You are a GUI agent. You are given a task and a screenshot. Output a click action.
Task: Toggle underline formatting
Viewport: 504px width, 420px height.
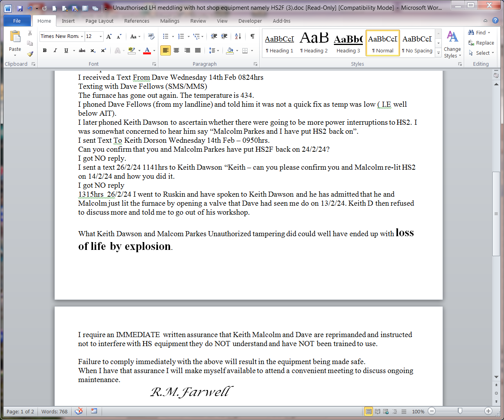point(66,50)
